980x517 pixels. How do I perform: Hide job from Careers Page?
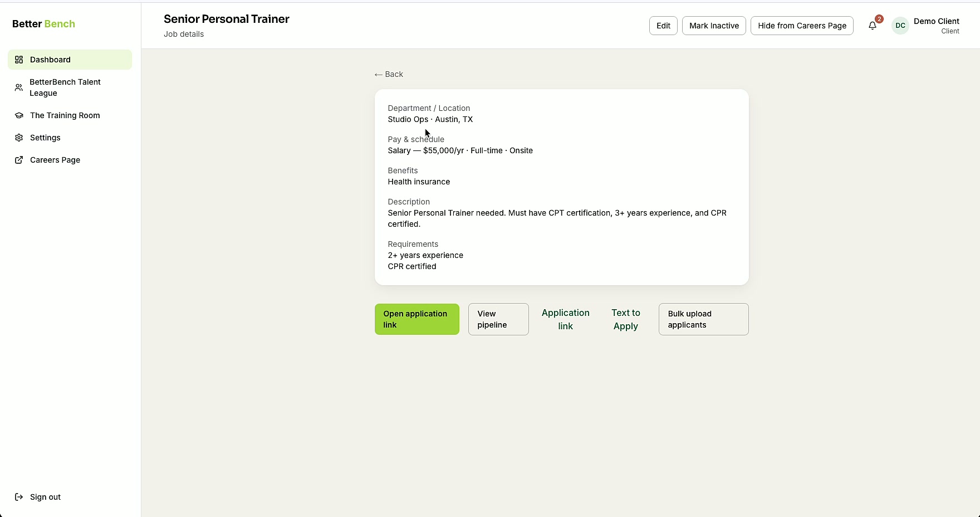(x=802, y=26)
